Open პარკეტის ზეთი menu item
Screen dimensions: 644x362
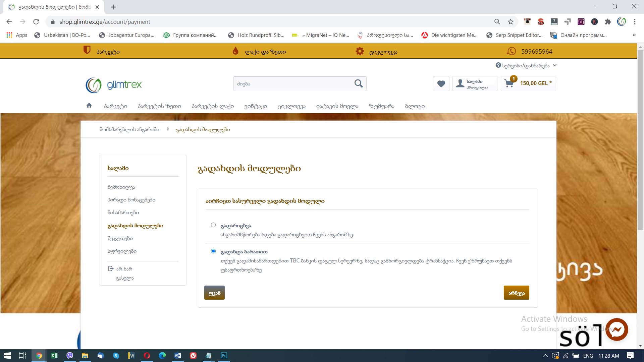pyautogui.click(x=159, y=106)
